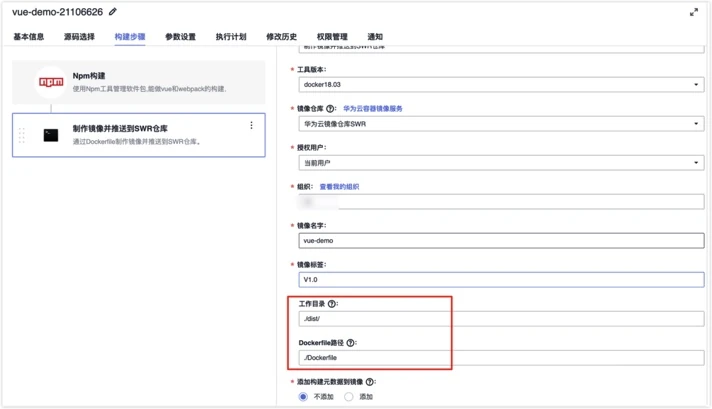Show help icon next to 工作目录
Image resolution: width=712 pixels, height=409 pixels.
(x=332, y=304)
